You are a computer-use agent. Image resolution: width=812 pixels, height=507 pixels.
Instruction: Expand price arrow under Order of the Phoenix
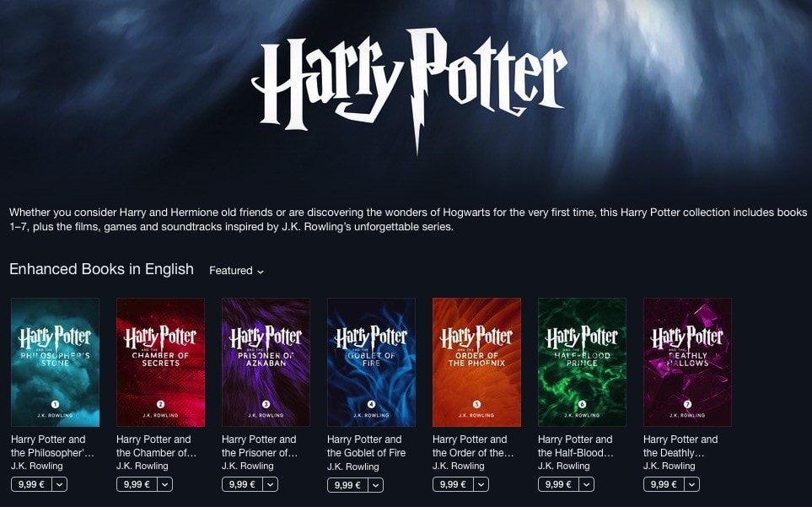[x=481, y=484]
